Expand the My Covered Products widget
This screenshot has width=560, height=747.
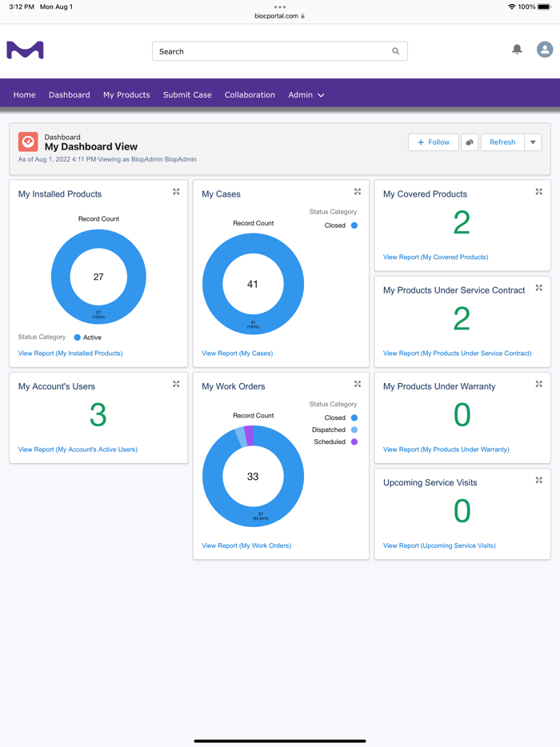(x=538, y=191)
